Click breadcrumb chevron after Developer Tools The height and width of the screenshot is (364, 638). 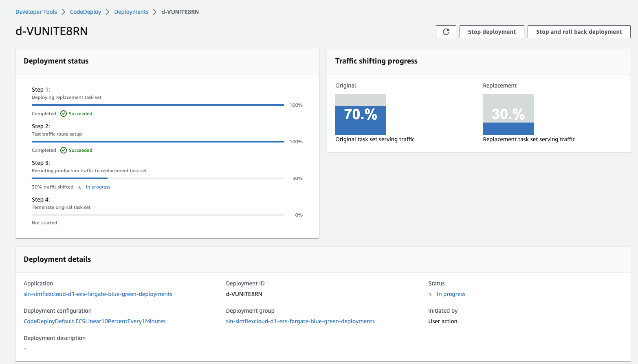coord(64,12)
